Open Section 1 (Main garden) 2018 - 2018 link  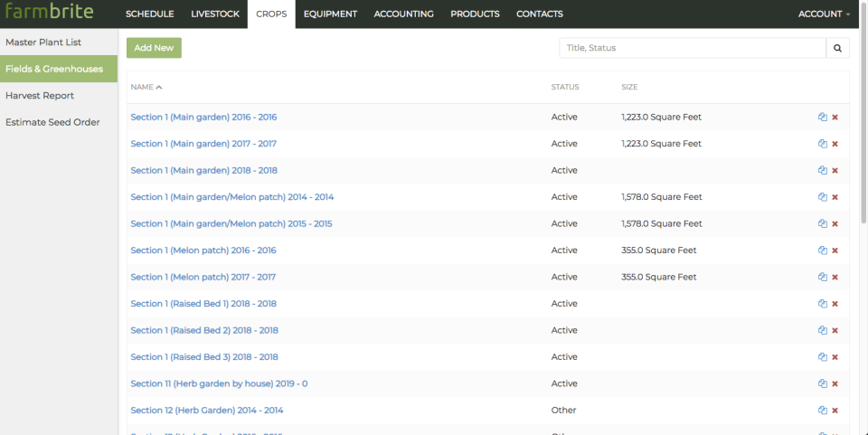(203, 170)
